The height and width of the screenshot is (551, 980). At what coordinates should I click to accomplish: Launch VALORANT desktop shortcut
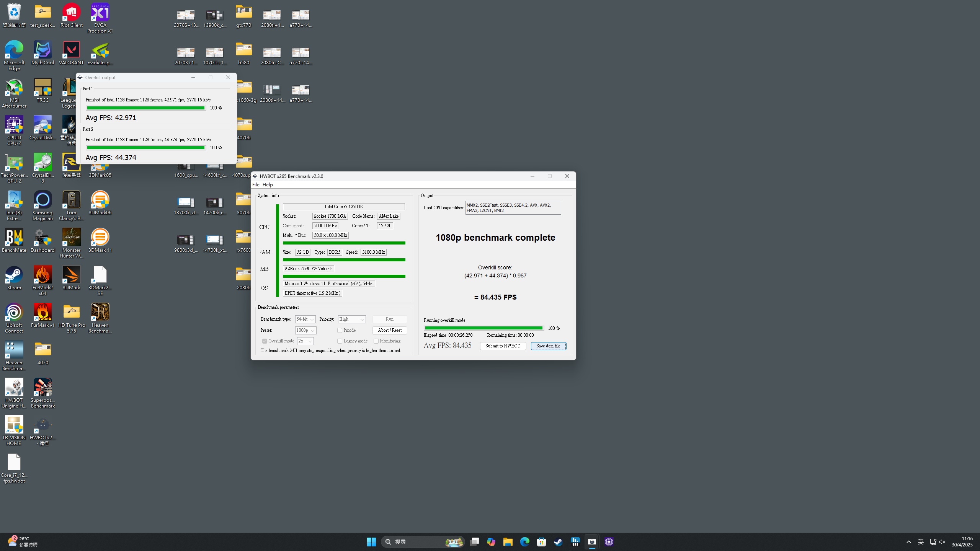[71, 53]
